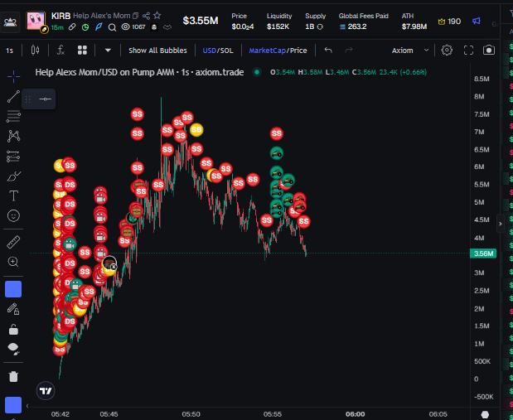
Task: Click the KIRB token avatar image
Action: (x=36, y=21)
